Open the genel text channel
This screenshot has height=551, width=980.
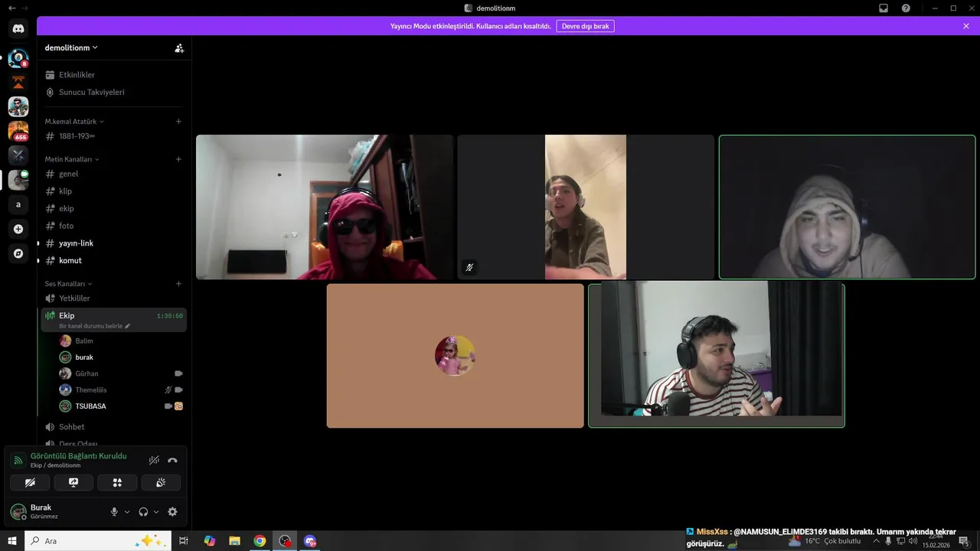114,174
